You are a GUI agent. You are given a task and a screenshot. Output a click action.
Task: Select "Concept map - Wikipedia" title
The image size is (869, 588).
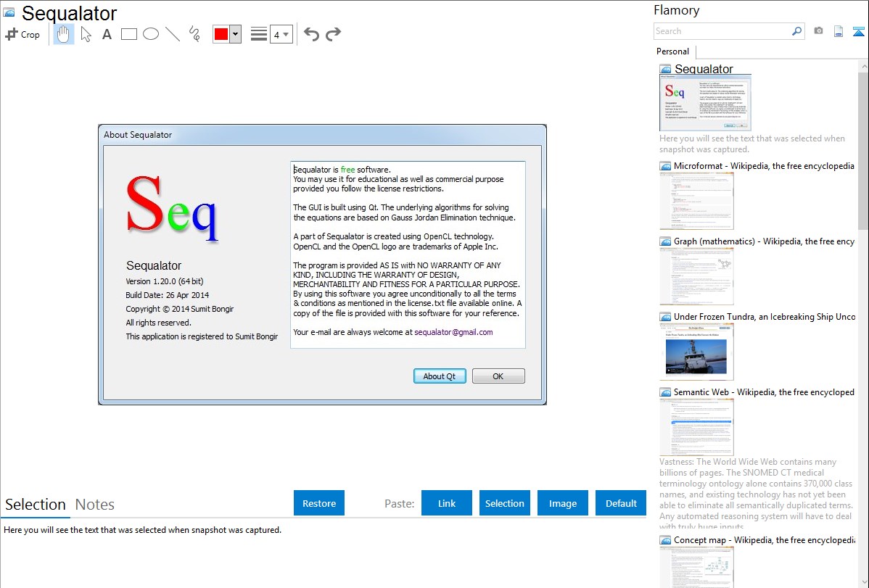point(764,539)
